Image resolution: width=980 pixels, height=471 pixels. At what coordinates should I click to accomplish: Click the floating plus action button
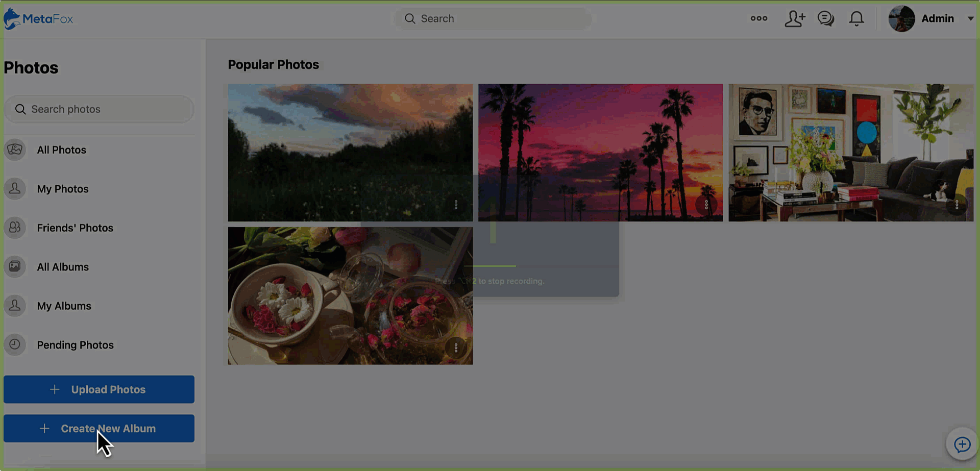point(963,443)
